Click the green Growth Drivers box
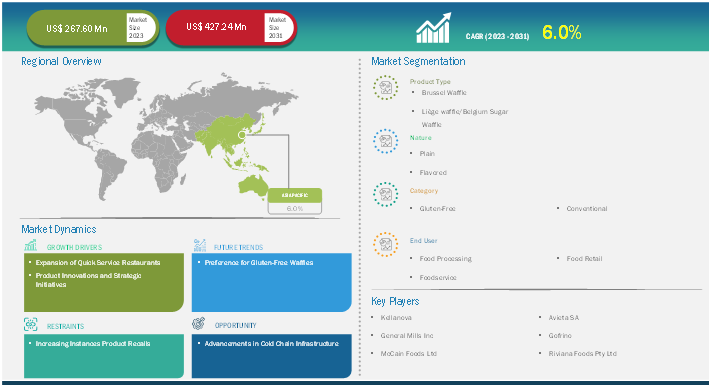The width and height of the screenshot is (709, 385). click(104, 282)
